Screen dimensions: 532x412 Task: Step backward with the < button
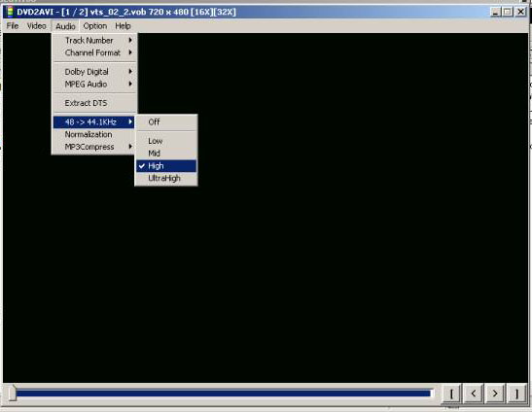tap(473, 394)
